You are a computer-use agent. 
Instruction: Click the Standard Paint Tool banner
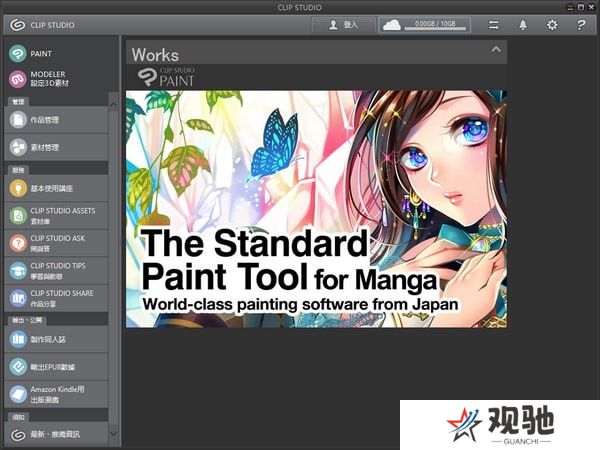tap(316, 209)
